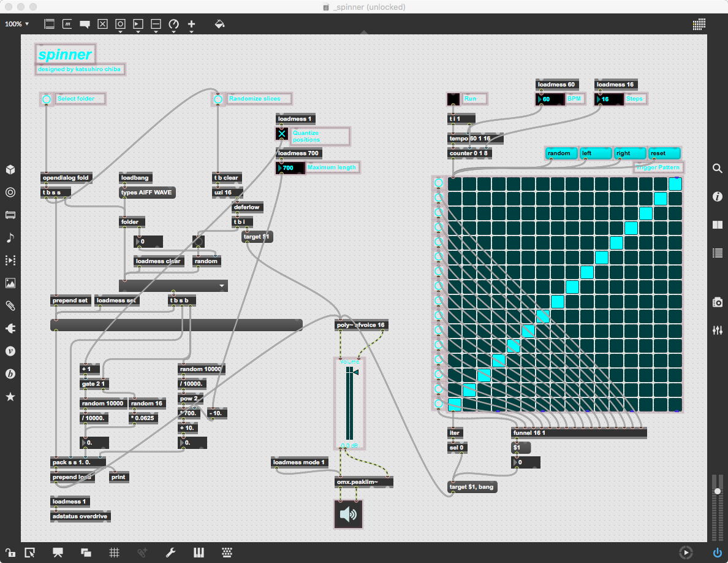This screenshot has height=563, width=728.
Task: Toggle the Run switch
Action: pyautogui.click(x=453, y=99)
